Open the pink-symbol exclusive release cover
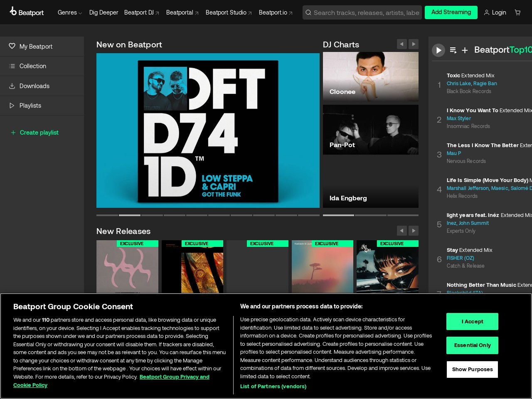 click(x=127, y=267)
